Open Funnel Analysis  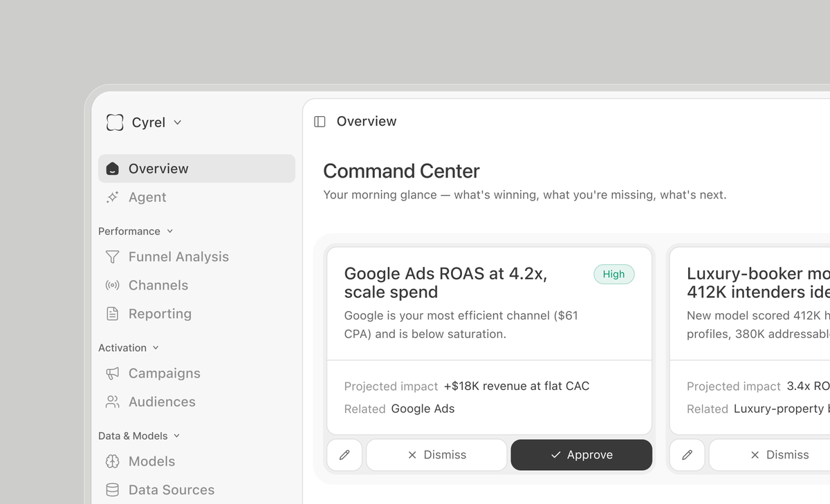(x=196, y=256)
